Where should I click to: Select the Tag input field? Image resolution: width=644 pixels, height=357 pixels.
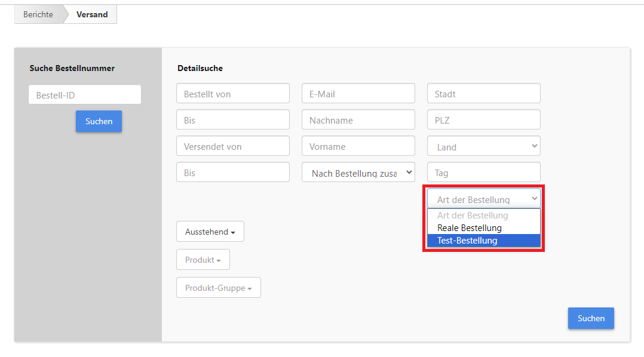click(x=483, y=172)
